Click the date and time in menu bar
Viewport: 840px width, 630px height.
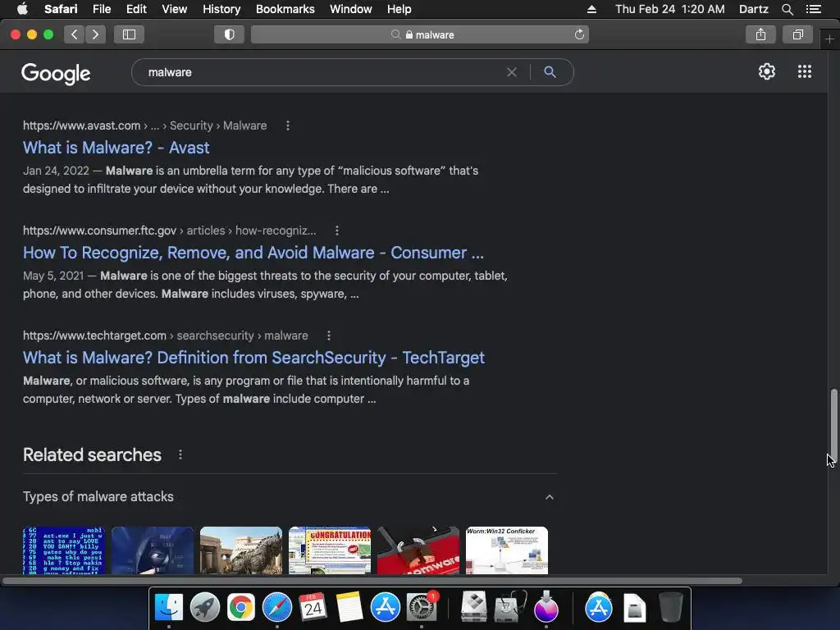click(669, 9)
